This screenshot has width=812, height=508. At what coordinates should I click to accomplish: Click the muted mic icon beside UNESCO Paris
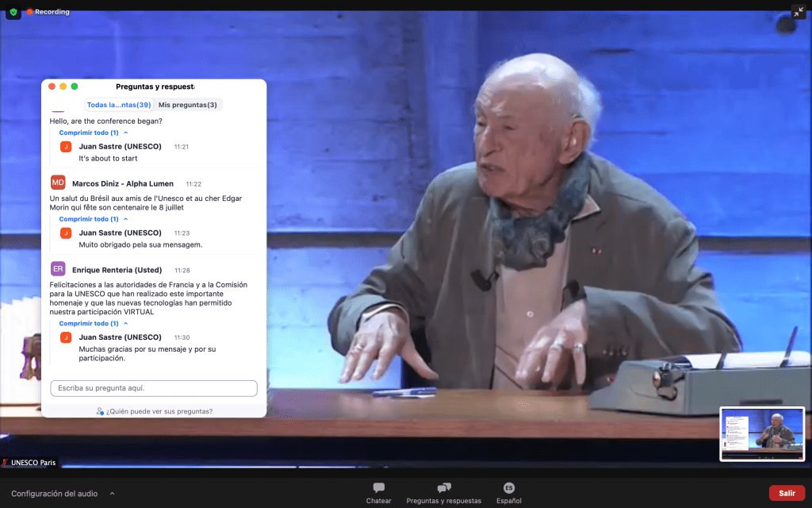tap(6, 463)
